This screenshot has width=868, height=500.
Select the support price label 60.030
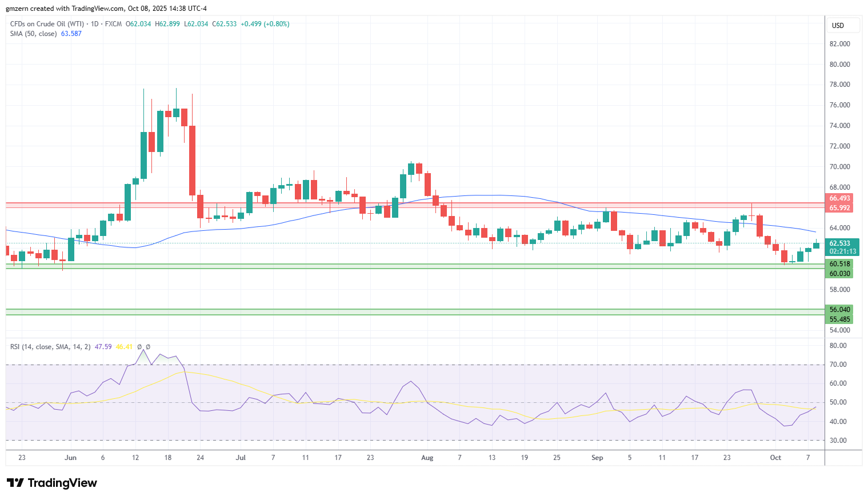coord(839,274)
